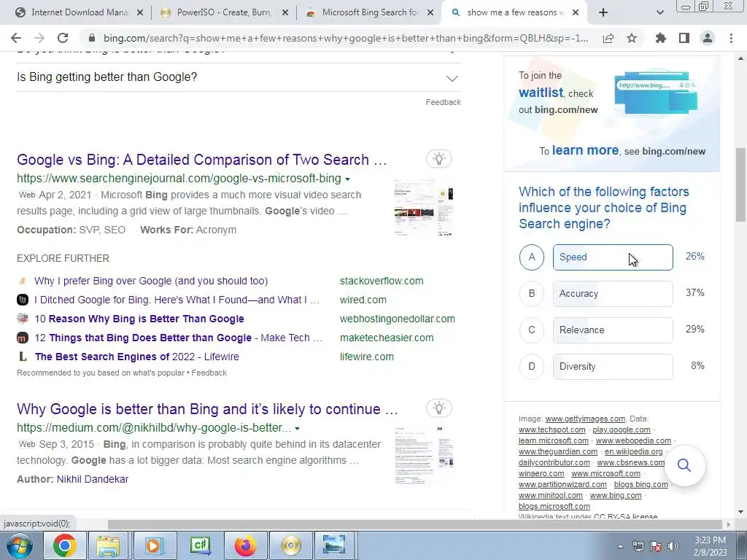
Task: Open the searchenginejournal result thumbnail
Action: click(424, 208)
